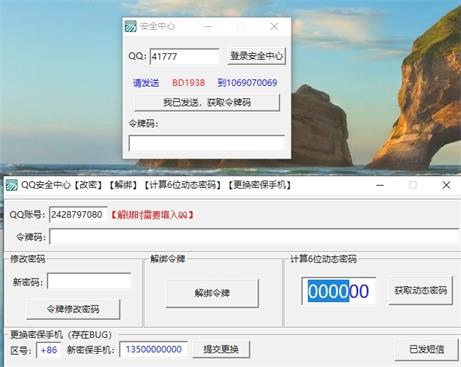
Task: Click the 计算6位动态密码 group label
Action: click(x=323, y=259)
